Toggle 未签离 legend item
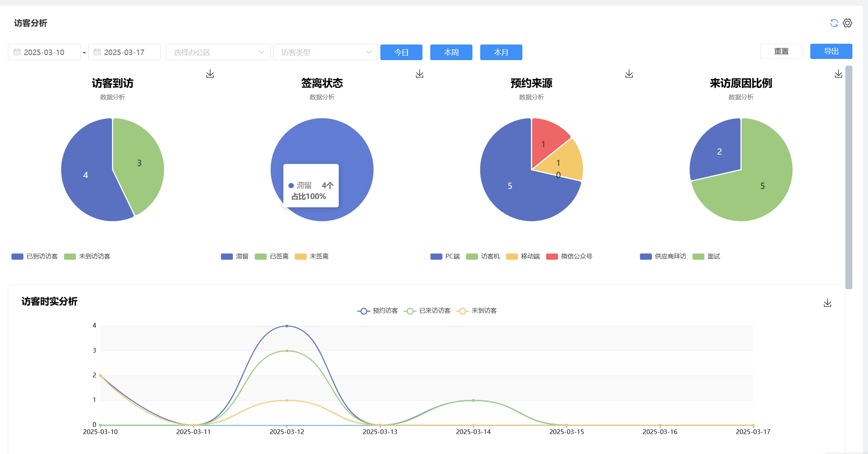 (x=312, y=256)
